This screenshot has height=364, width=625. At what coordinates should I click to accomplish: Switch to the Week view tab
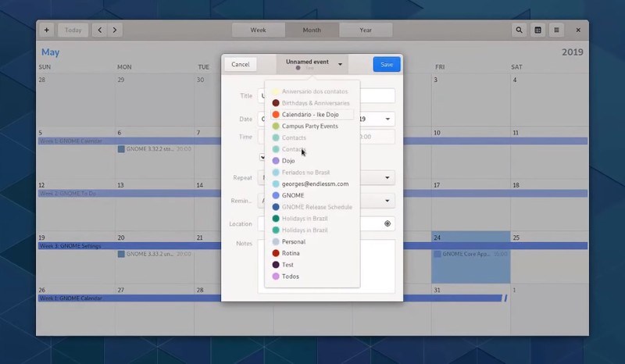point(259,30)
